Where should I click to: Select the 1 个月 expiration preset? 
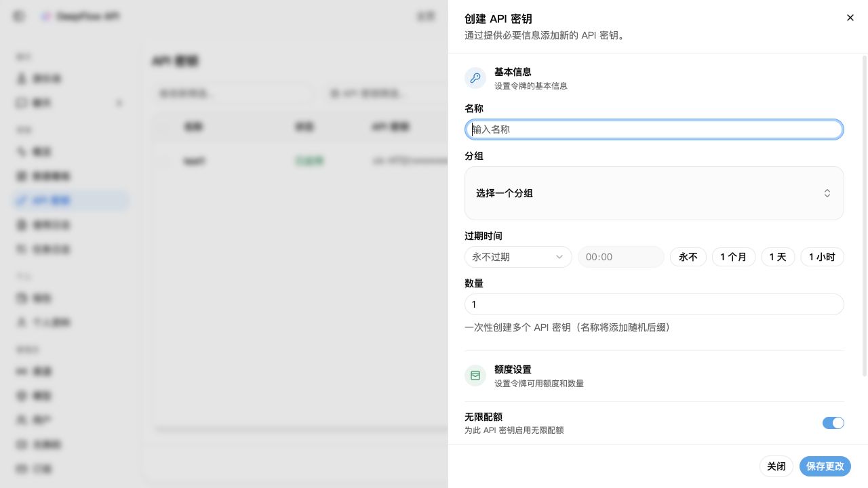(x=733, y=257)
